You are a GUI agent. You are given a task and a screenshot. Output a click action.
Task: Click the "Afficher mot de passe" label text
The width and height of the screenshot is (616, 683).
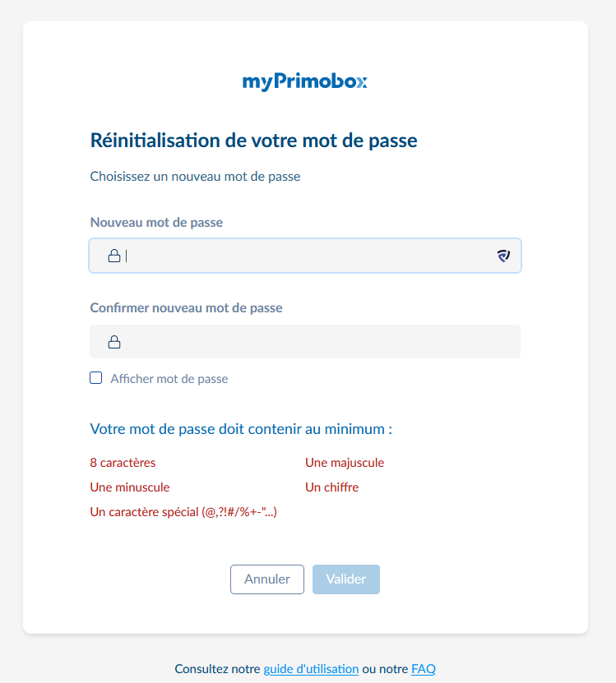[x=169, y=379]
